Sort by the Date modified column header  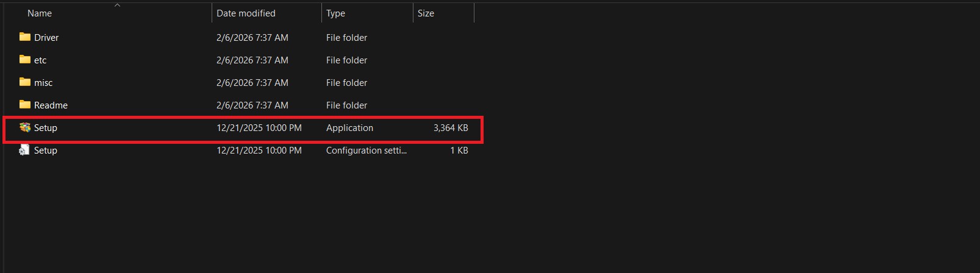pyautogui.click(x=246, y=13)
